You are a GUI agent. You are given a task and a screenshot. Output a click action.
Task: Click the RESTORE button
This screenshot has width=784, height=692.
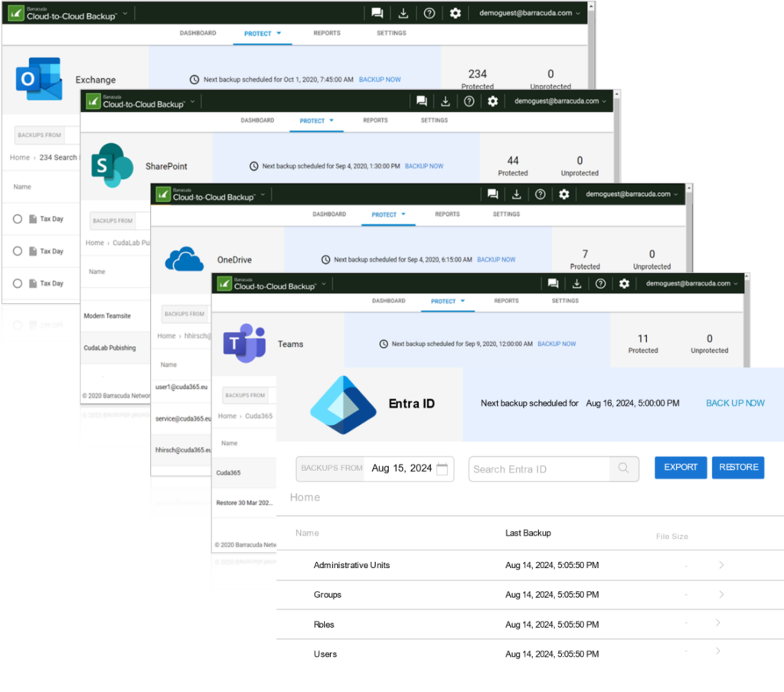739,468
